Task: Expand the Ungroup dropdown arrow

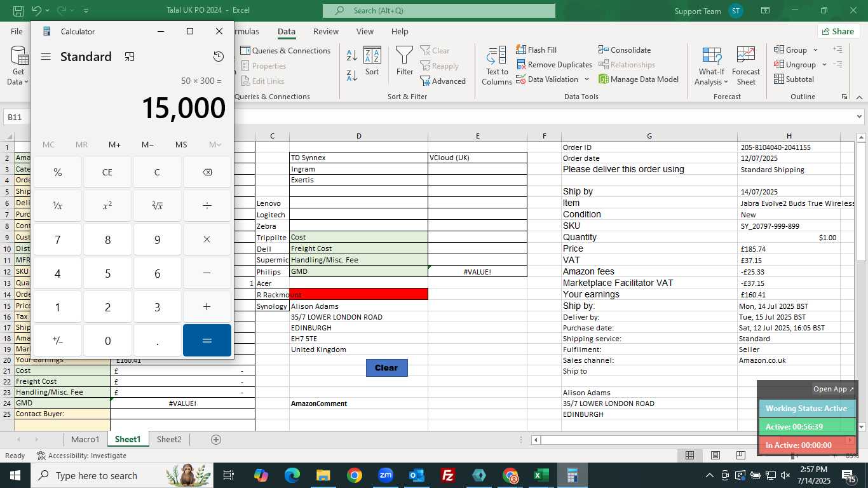Action: (824, 64)
